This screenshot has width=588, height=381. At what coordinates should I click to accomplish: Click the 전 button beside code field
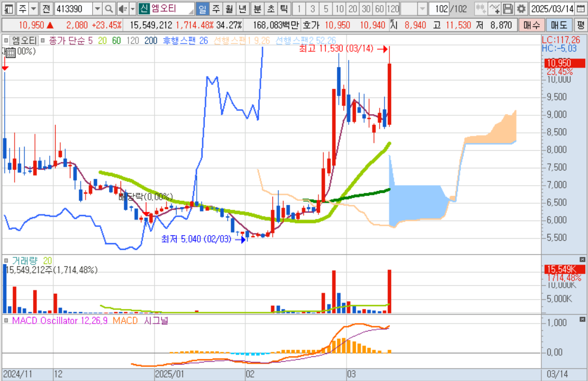[x=46, y=8]
